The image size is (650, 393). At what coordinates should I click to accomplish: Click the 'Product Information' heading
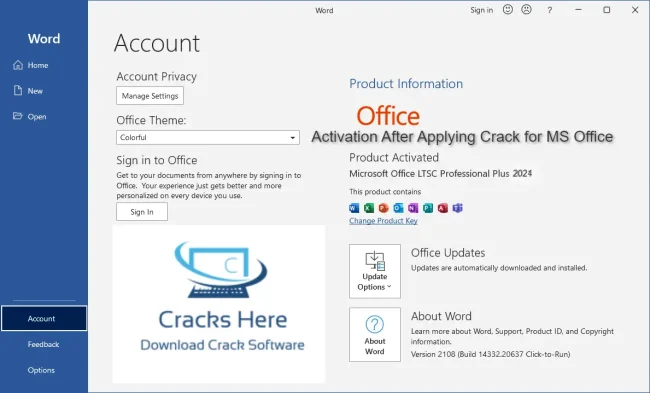click(406, 84)
